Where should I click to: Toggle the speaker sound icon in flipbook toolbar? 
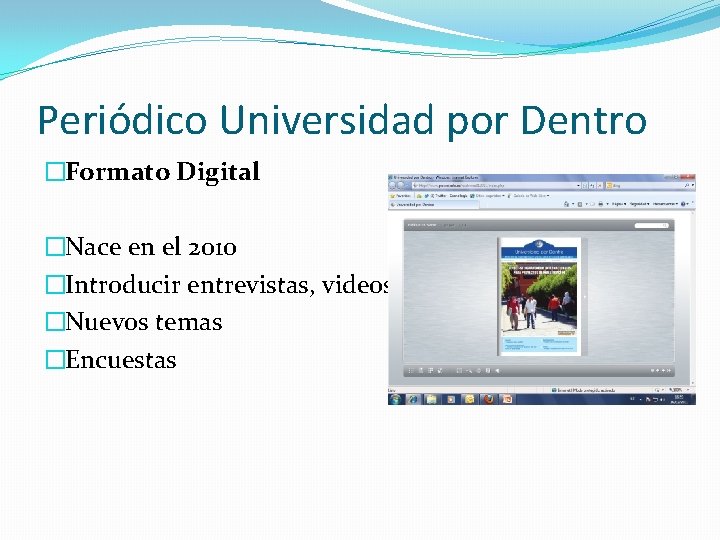click(x=497, y=371)
